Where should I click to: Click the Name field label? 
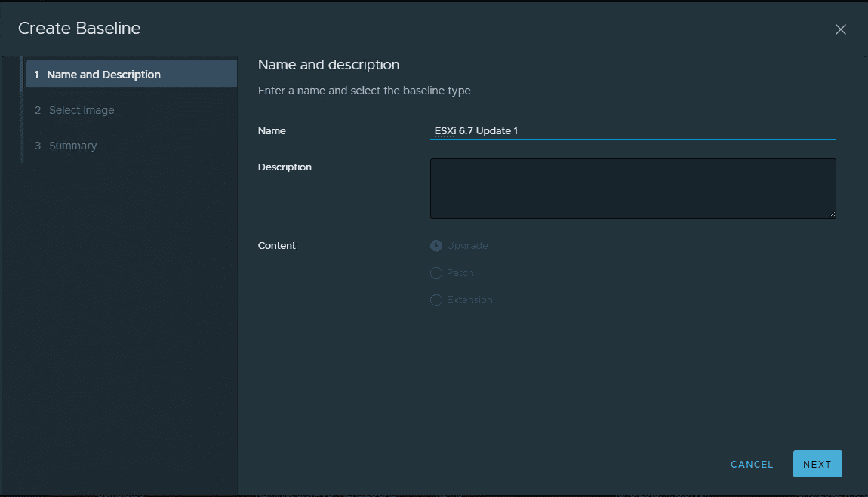(x=272, y=130)
